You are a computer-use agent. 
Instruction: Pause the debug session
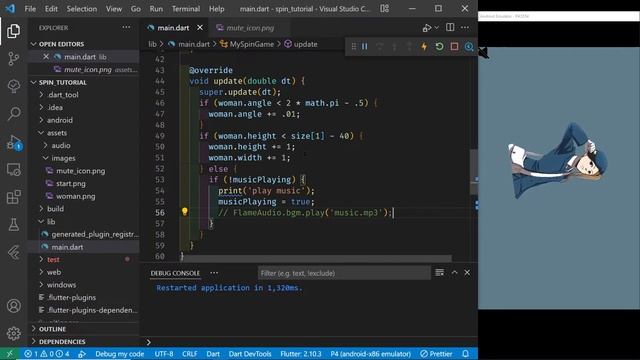[x=364, y=47]
